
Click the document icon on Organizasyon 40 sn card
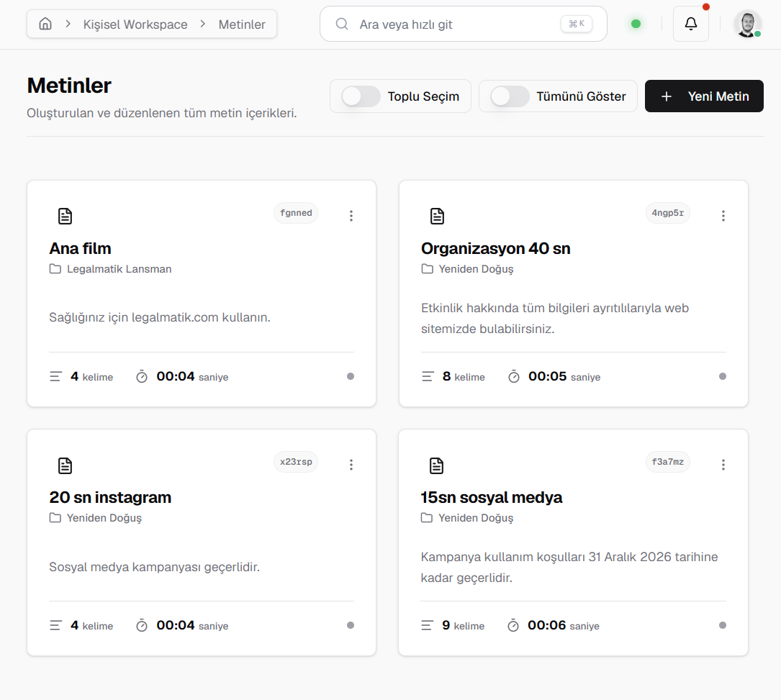point(437,216)
